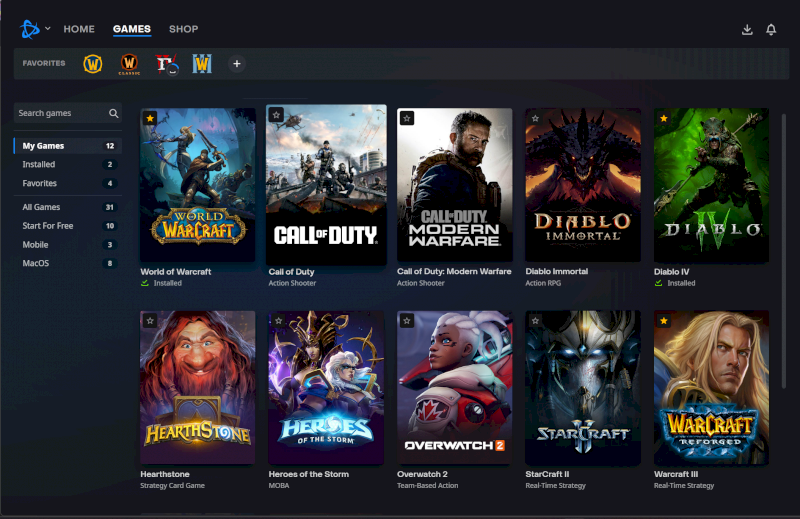Open Warcraft III favorite icon

click(202, 64)
